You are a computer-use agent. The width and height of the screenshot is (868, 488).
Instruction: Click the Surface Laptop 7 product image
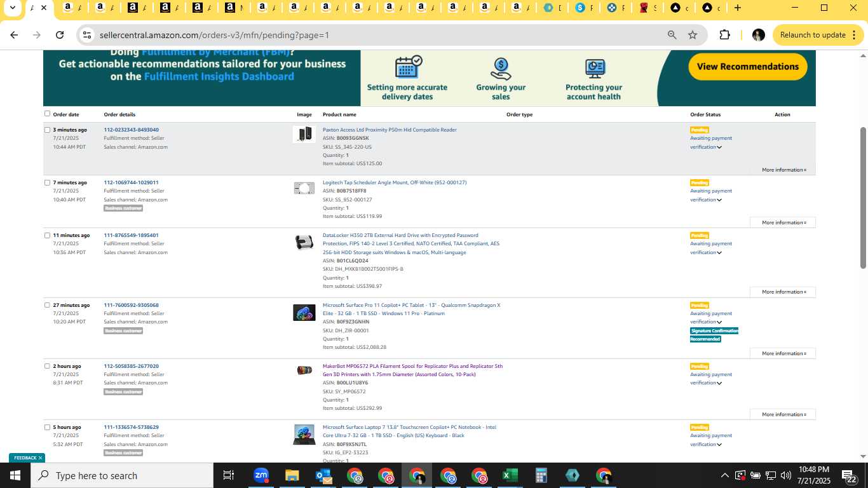[304, 435]
